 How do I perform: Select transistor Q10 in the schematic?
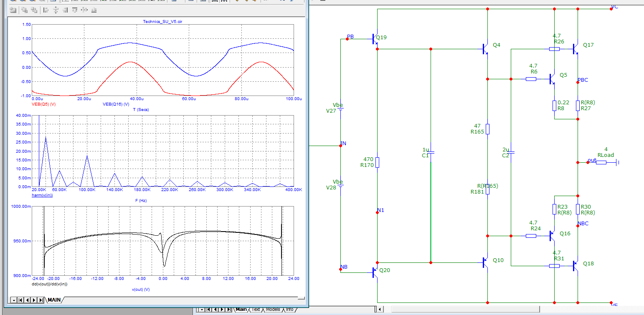click(x=485, y=262)
